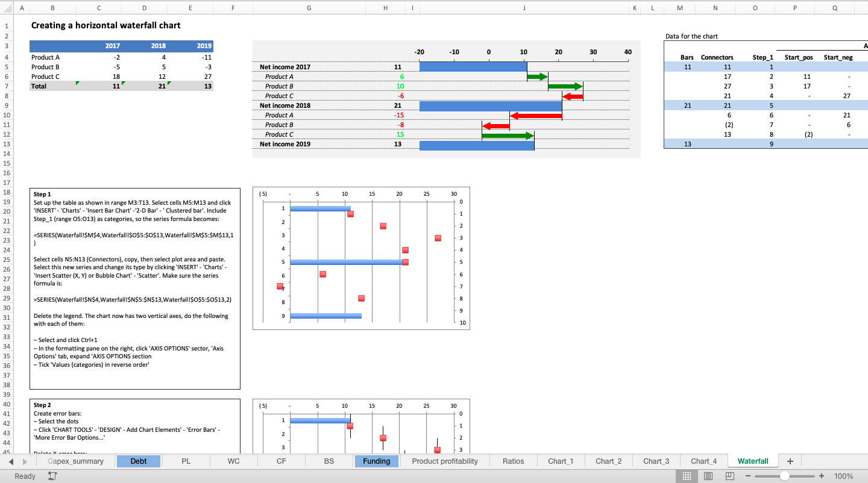Select column N header

[x=715, y=8]
